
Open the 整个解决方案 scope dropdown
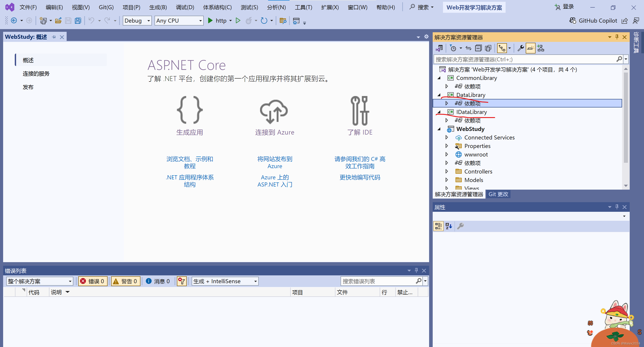(x=40, y=281)
